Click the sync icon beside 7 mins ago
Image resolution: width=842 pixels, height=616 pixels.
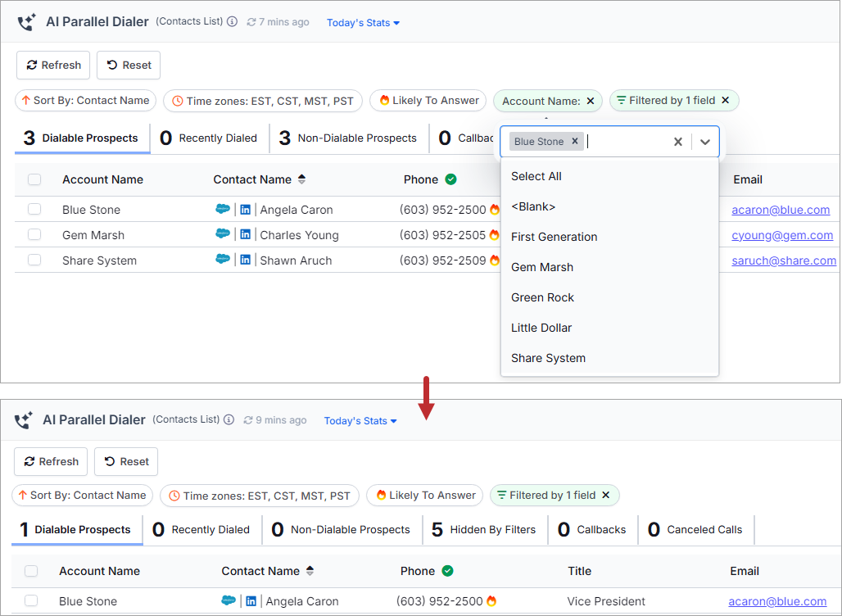point(251,22)
